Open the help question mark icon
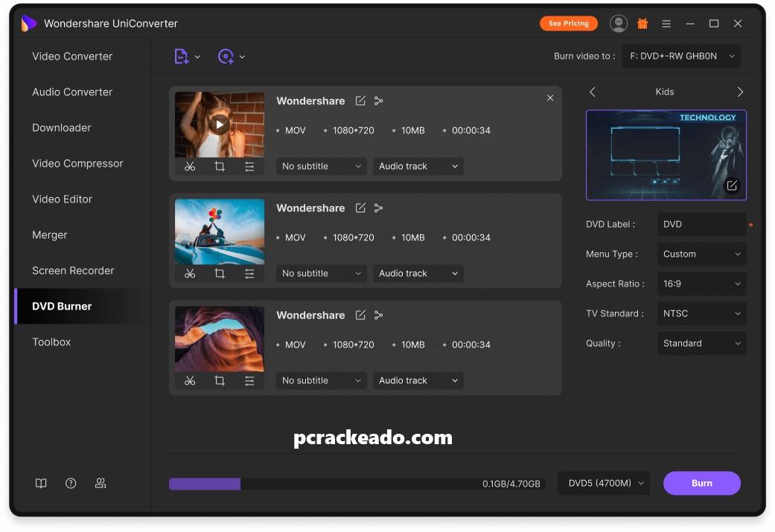Viewport: 775px width, 532px height. (x=71, y=483)
